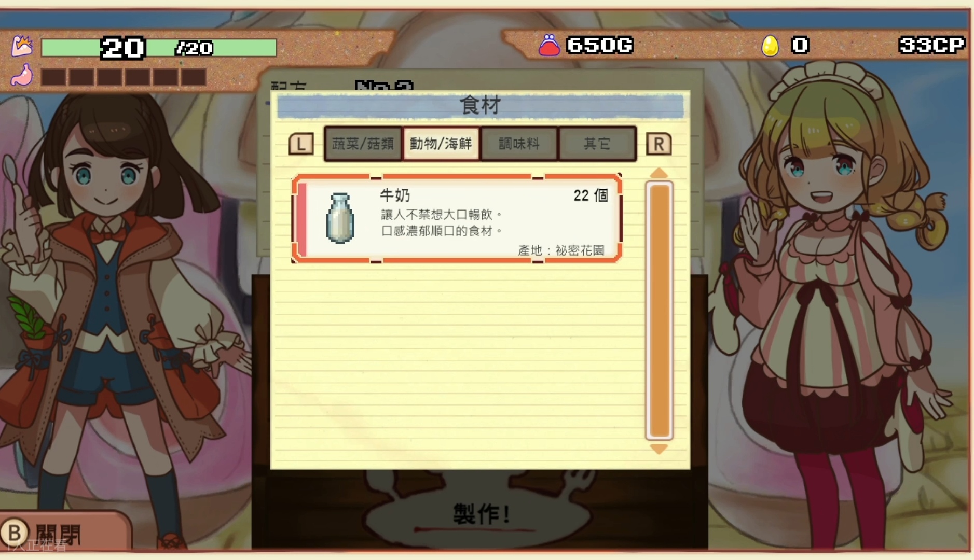This screenshot has height=560, width=974.
Task: Click the red coin purse gold icon
Action: coord(549,45)
